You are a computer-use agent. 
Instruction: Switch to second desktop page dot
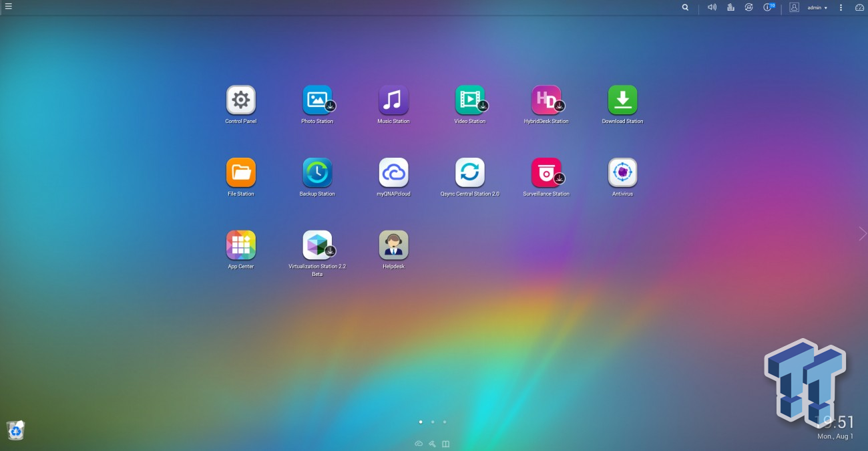[433, 422]
